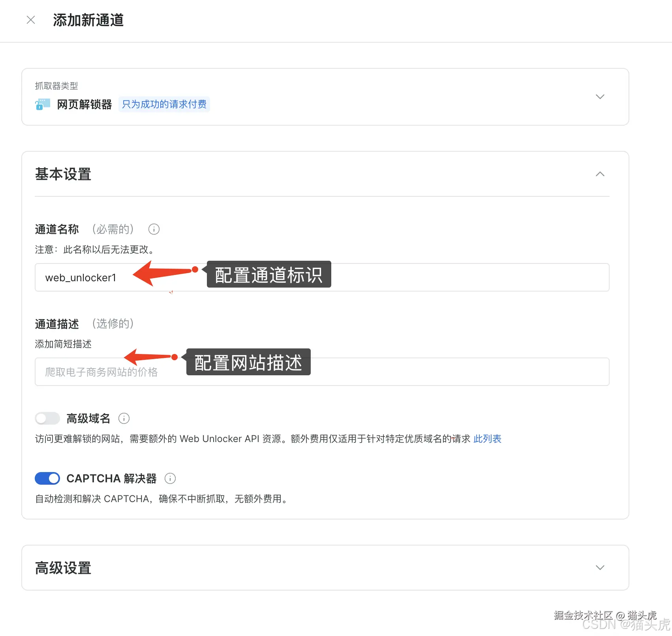This screenshot has width=672, height=636.
Task: Click the 掘金技术社区 @猫头虎 watermark
Action: (x=605, y=615)
